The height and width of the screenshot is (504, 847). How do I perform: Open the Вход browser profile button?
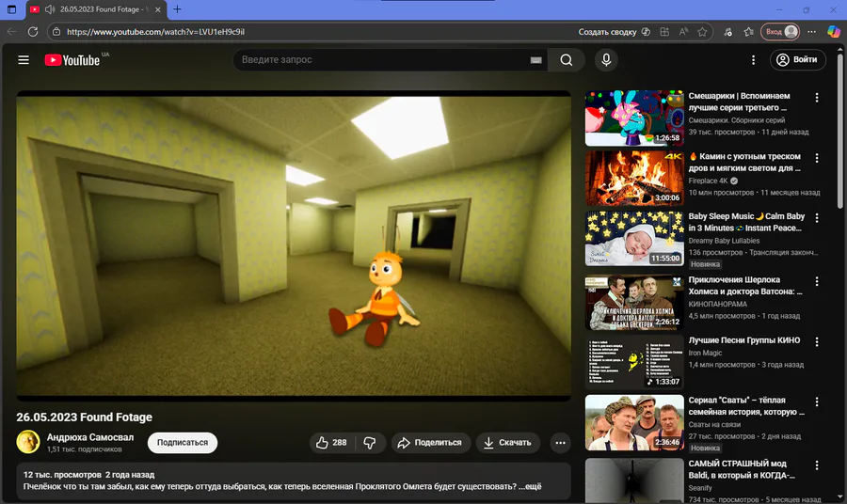coord(780,32)
